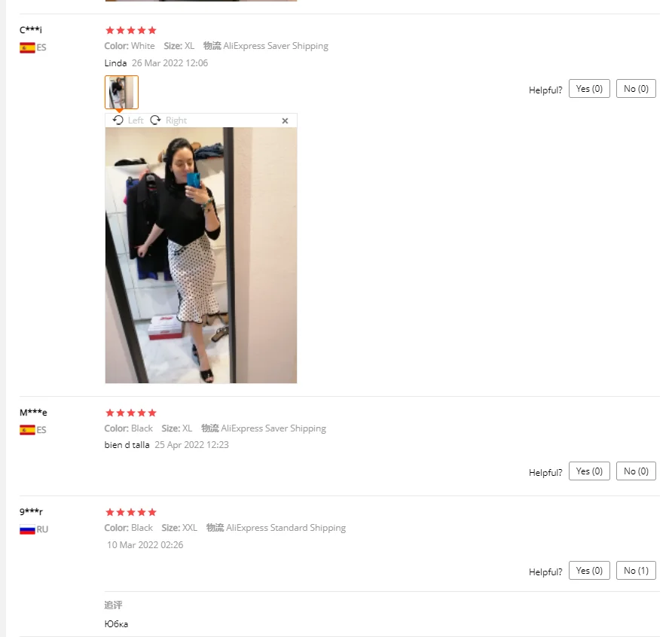Click the username C***i
The width and height of the screenshot is (672, 637).
[31, 30]
